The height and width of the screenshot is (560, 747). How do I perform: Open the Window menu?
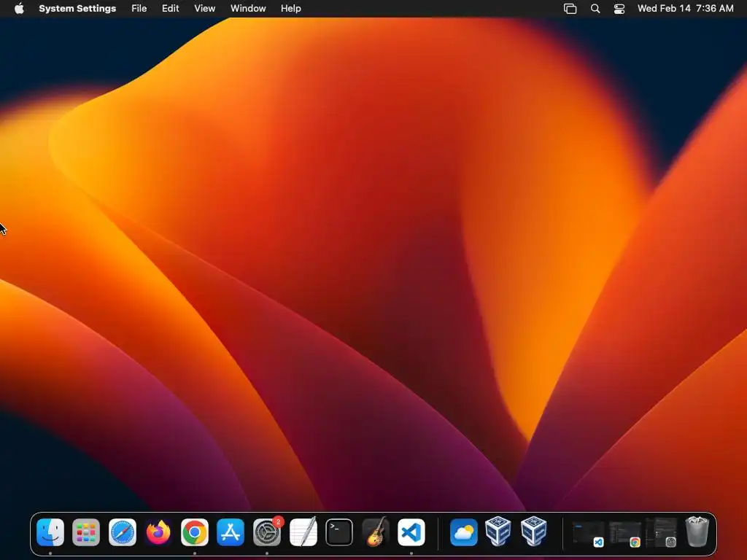pyautogui.click(x=248, y=9)
